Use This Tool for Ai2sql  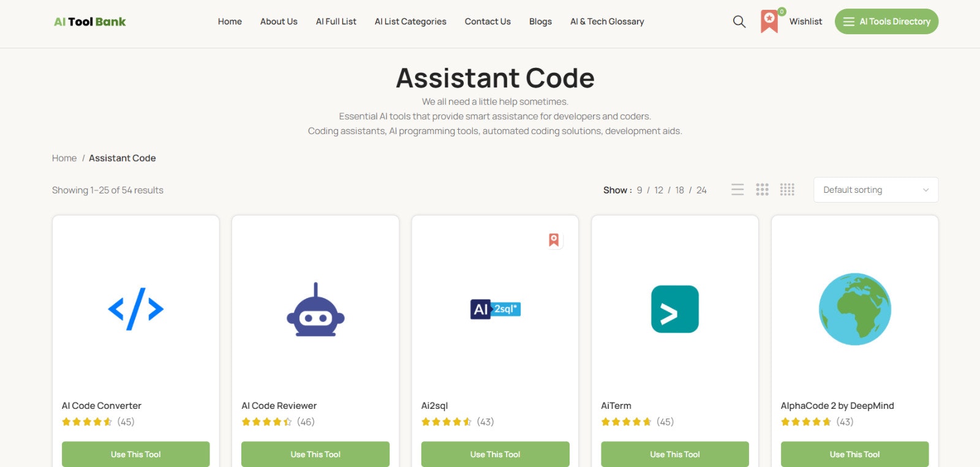[495, 454]
